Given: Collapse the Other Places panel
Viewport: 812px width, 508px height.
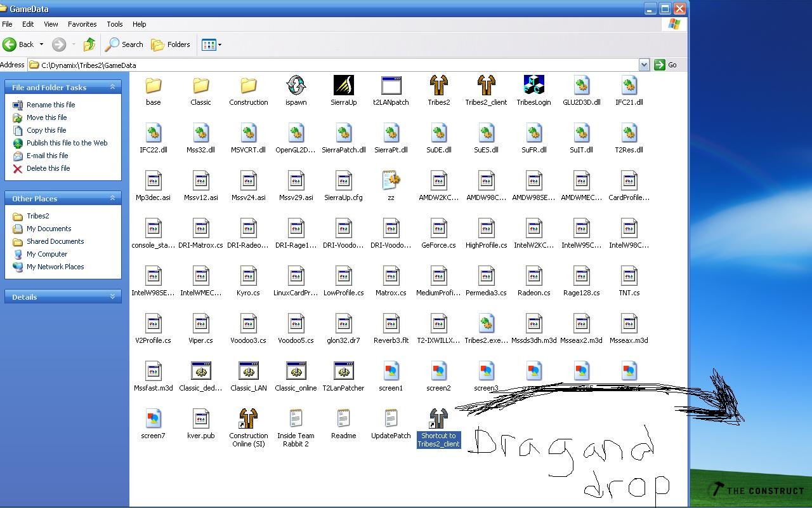Looking at the screenshot, I should (113, 198).
